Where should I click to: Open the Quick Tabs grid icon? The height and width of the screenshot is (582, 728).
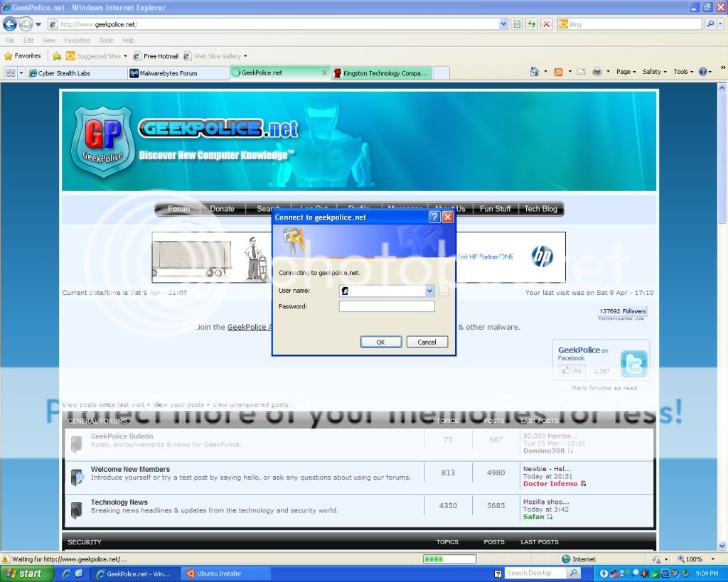[x=10, y=73]
